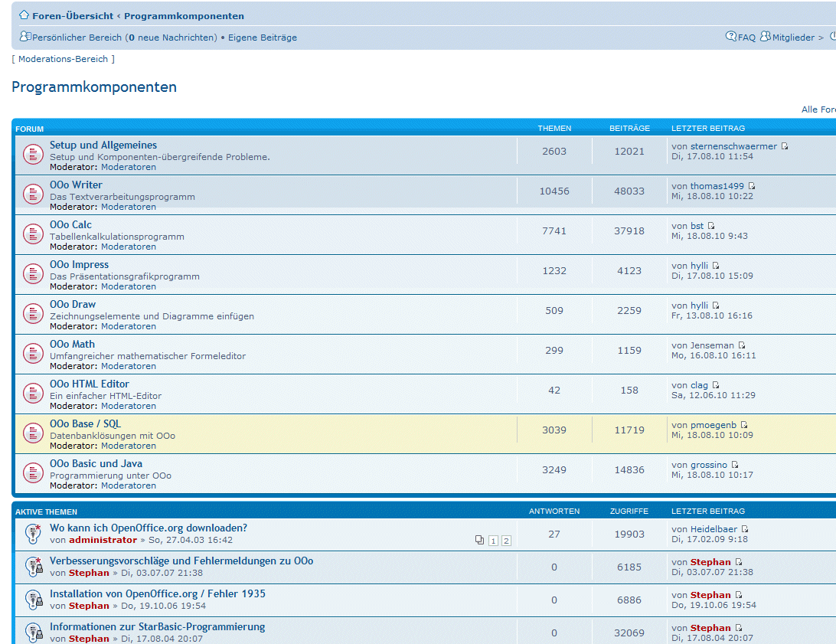Viewport: 836px width, 644px height.
Task: View latest post icon next to thomas1499
Action: click(x=752, y=186)
